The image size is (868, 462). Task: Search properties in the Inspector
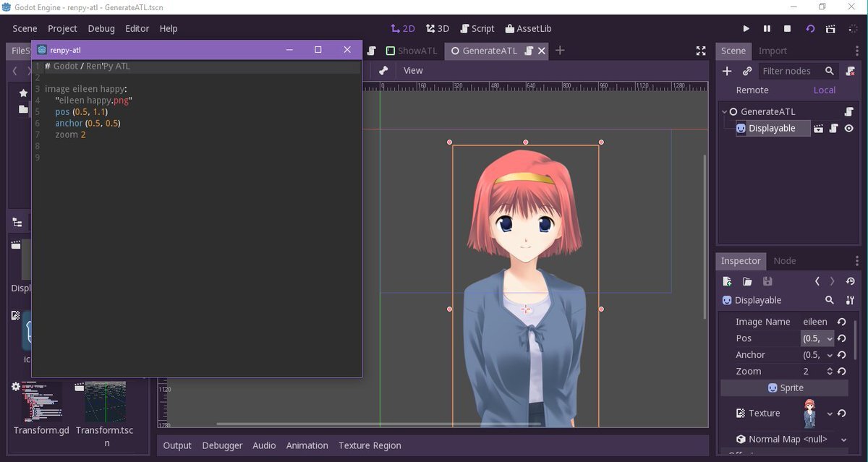(830, 300)
